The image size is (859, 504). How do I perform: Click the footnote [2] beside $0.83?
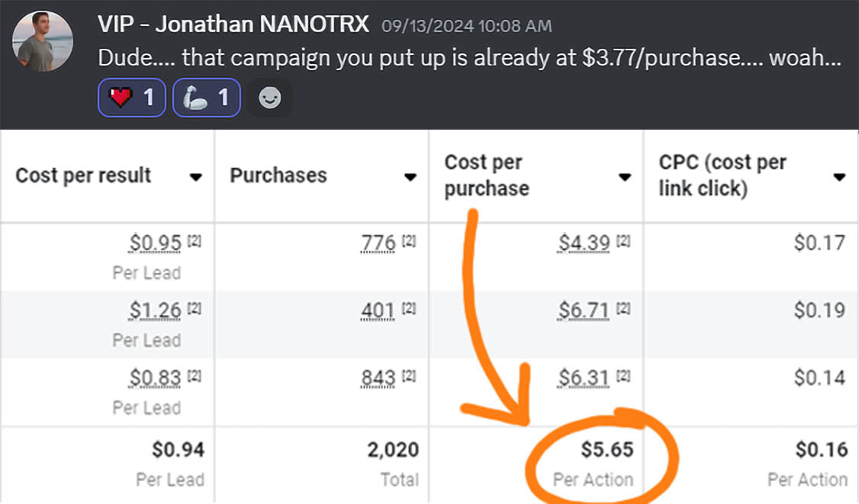point(195,375)
